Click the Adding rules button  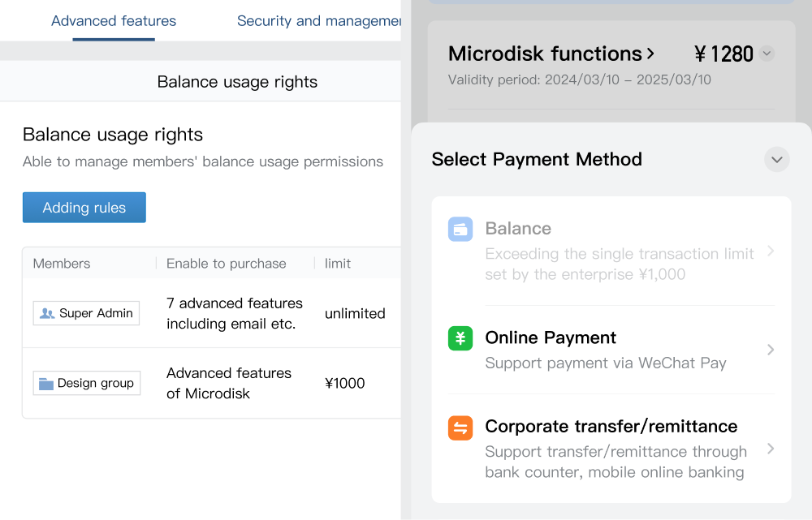pyautogui.click(x=84, y=208)
